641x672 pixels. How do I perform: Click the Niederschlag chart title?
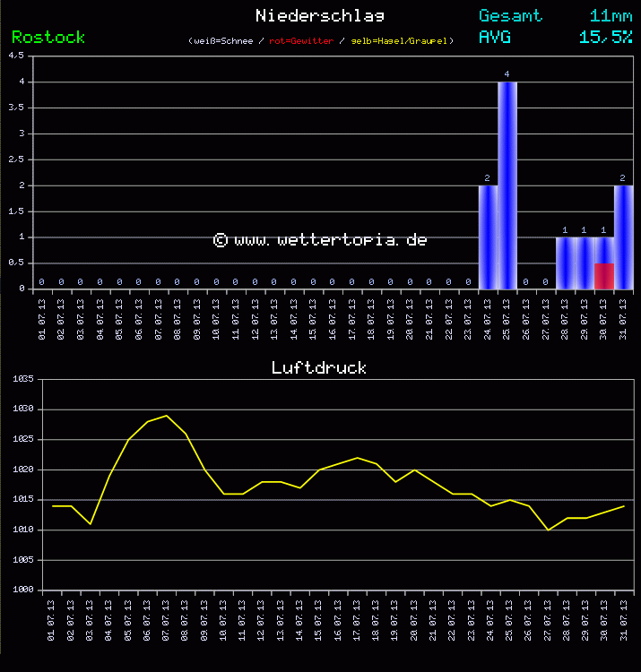pyautogui.click(x=320, y=15)
